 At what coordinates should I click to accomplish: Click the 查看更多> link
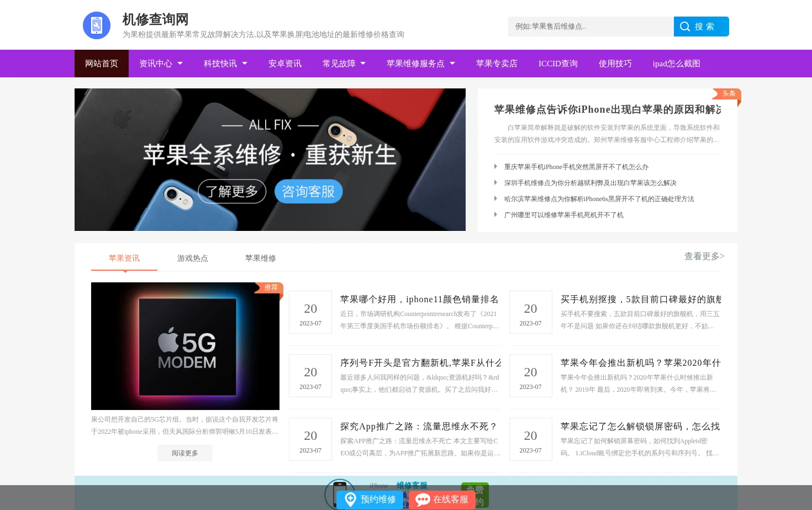[x=704, y=256]
